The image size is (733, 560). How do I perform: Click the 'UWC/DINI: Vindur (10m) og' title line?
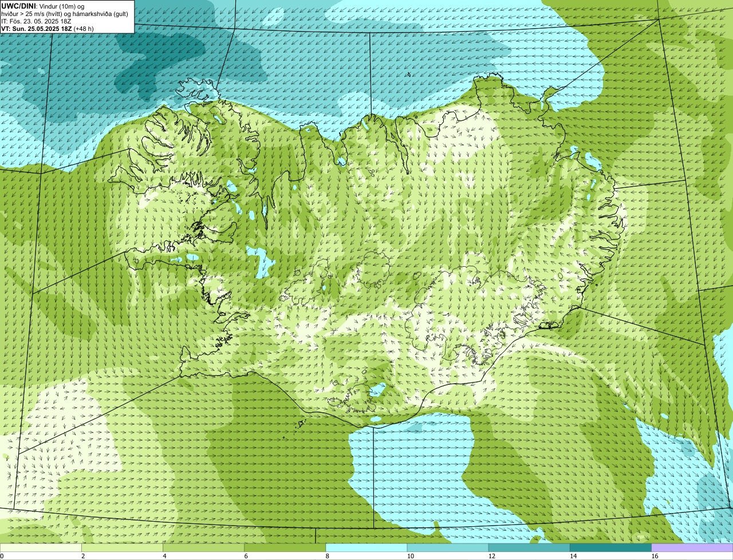click(44, 6)
